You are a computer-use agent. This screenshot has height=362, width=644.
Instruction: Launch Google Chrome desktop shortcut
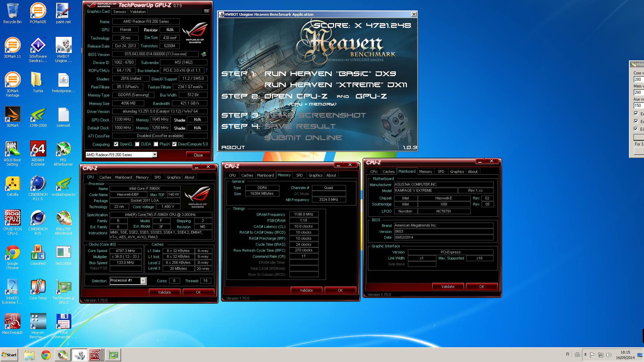click(12, 257)
